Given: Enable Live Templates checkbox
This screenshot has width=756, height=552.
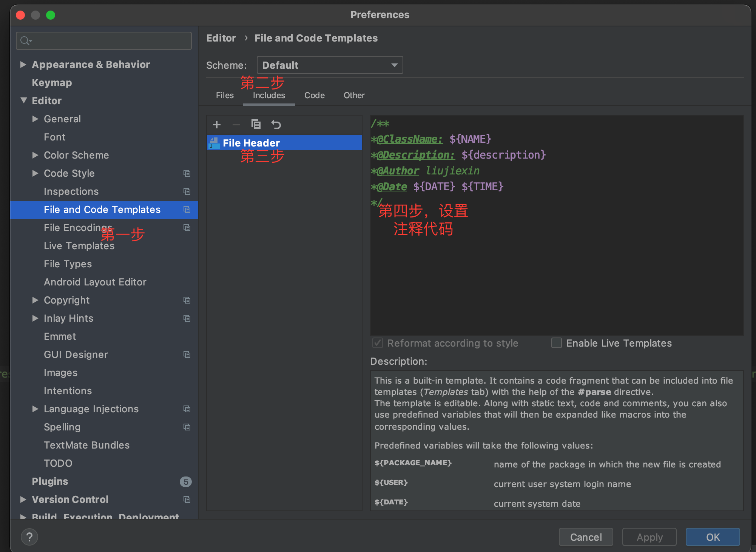Looking at the screenshot, I should pos(557,343).
